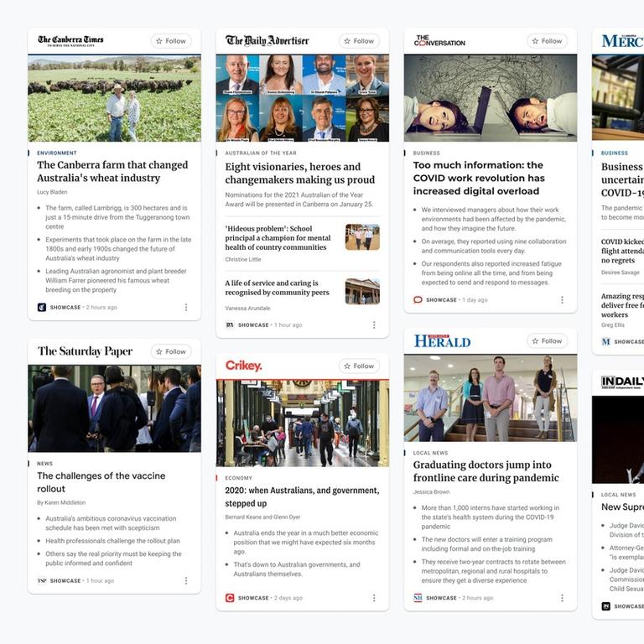The height and width of the screenshot is (644, 644).
Task: Click the Mercury masthead logo
Action: pos(623,41)
